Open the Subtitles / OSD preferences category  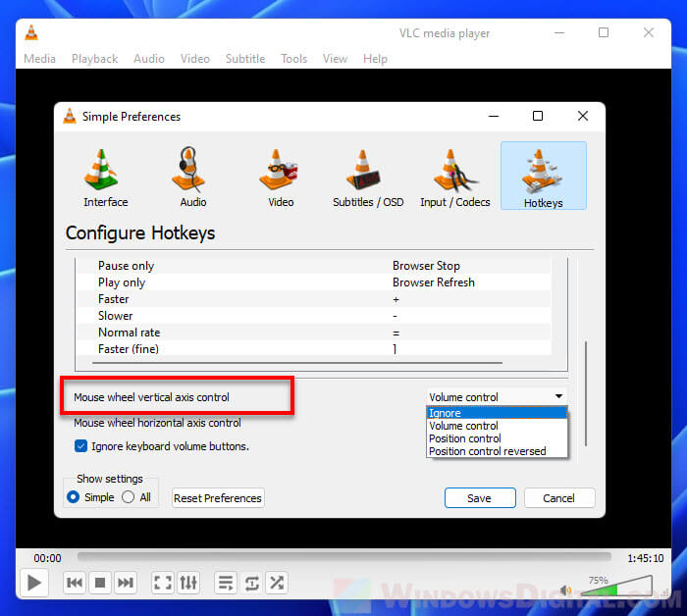[368, 178]
